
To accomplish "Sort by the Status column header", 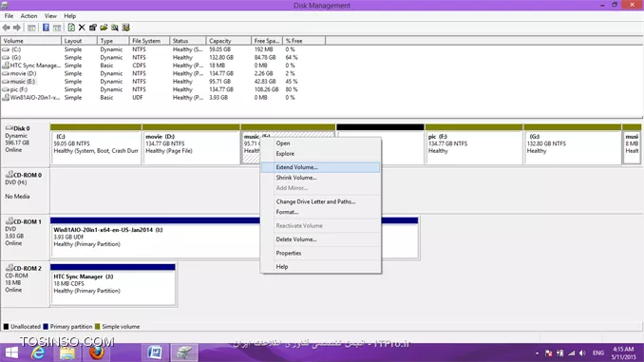I will (x=188, y=41).
